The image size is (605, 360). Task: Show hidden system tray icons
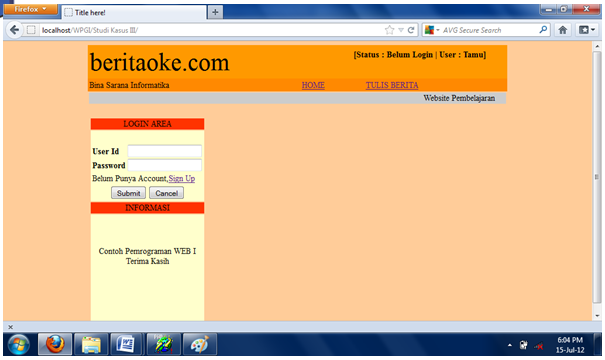tap(510, 345)
